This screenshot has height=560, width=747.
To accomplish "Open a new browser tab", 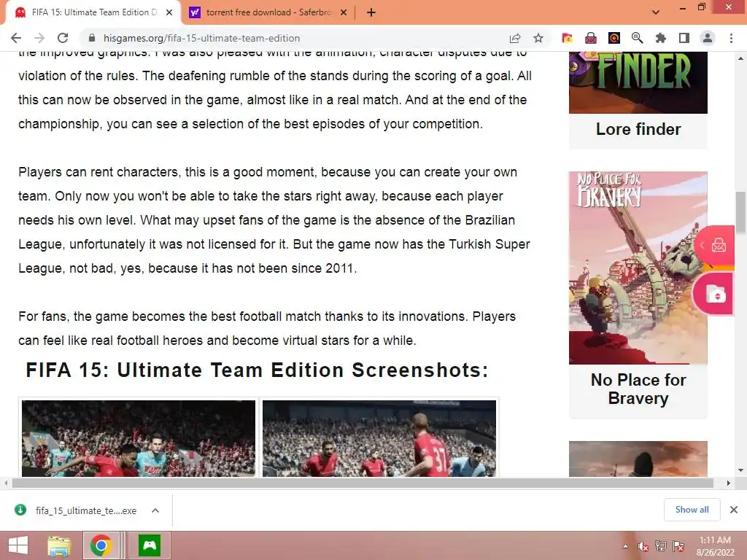I will click(x=371, y=12).
